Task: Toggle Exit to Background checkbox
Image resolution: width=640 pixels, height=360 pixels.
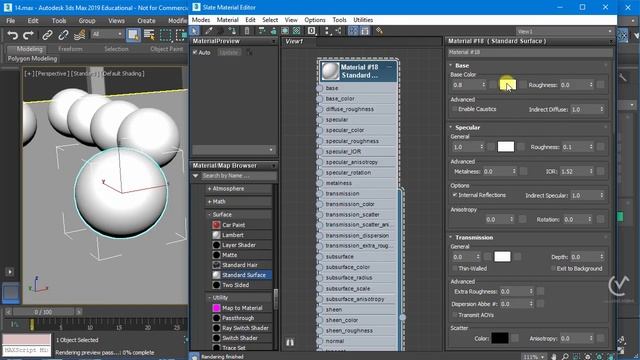Action: 553,268
